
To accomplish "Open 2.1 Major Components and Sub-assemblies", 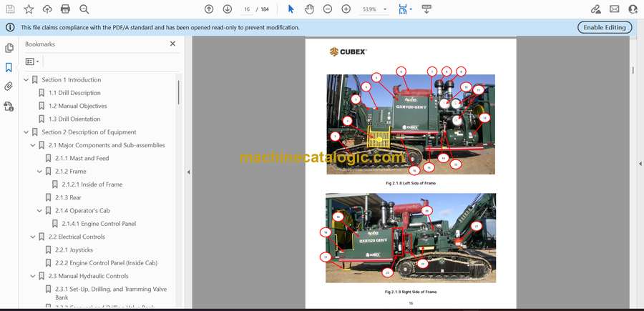I will tap(107, 145).
